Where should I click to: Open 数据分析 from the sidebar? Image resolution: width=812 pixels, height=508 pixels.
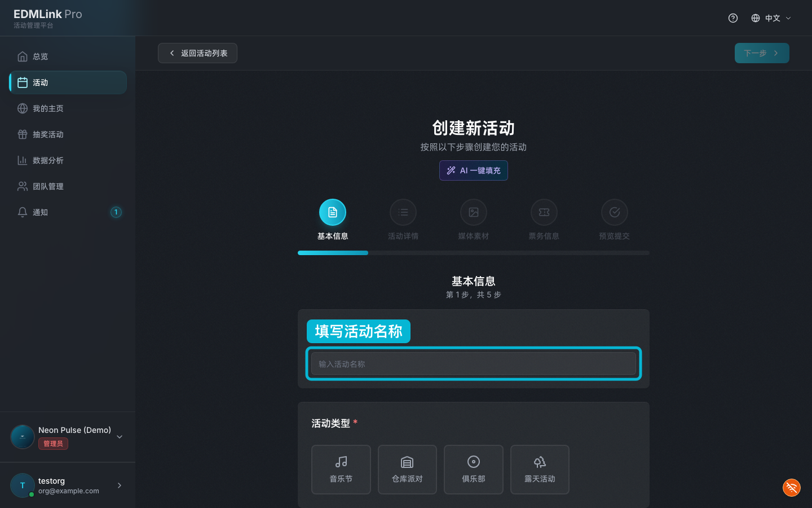tap(68, 160)
